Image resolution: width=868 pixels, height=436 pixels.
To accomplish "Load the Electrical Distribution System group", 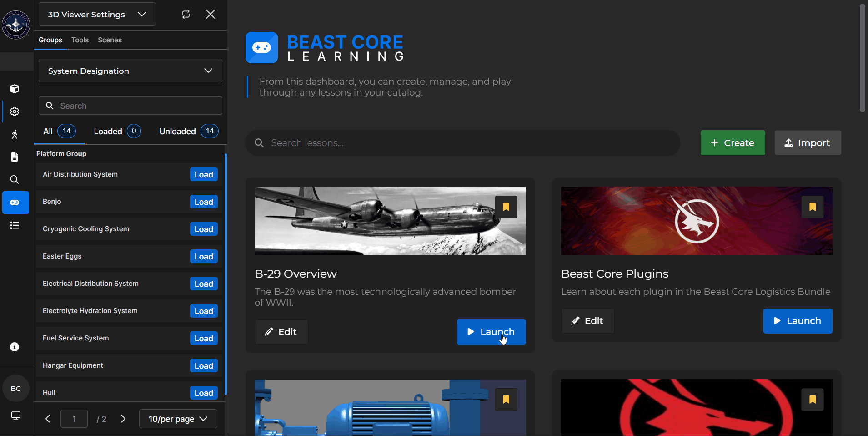I will pos(204,284).
